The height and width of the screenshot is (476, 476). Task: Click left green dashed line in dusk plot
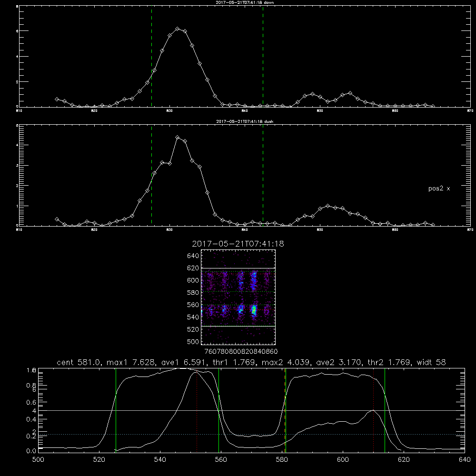(x=151, y=176)
